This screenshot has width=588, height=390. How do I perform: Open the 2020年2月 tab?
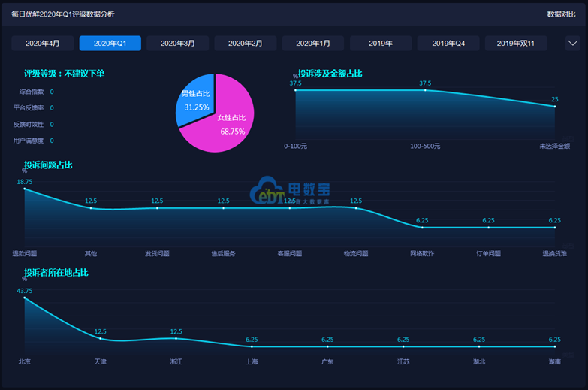pos(246,43)
